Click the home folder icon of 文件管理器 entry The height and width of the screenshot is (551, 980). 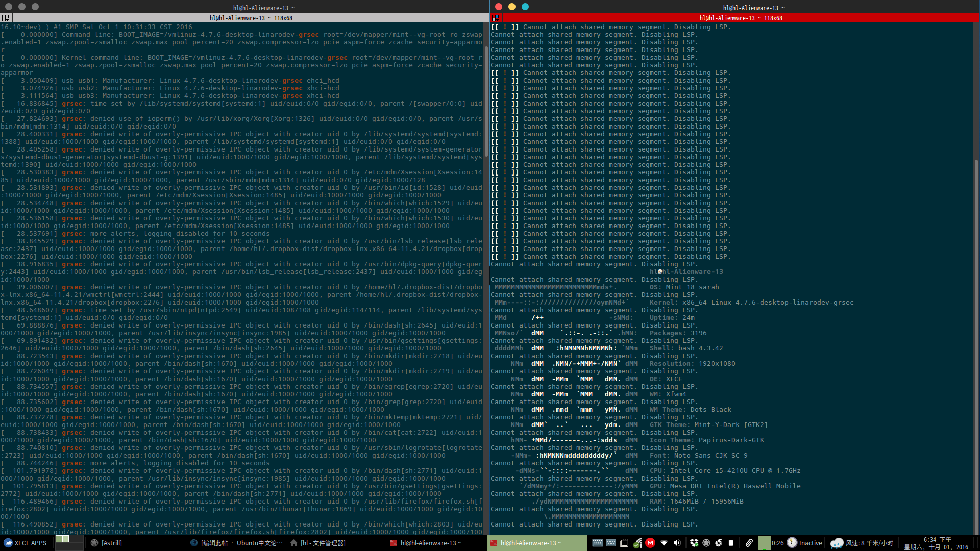(x=294, y=543)
